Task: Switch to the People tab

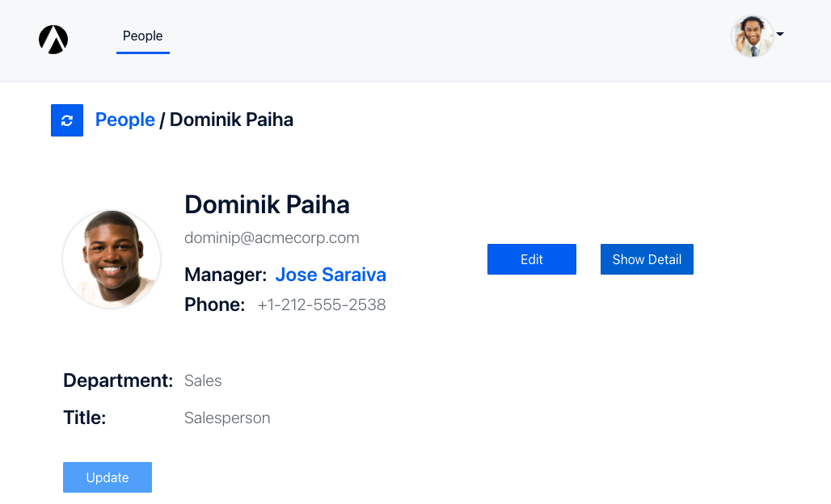Action: pos(142,36)
